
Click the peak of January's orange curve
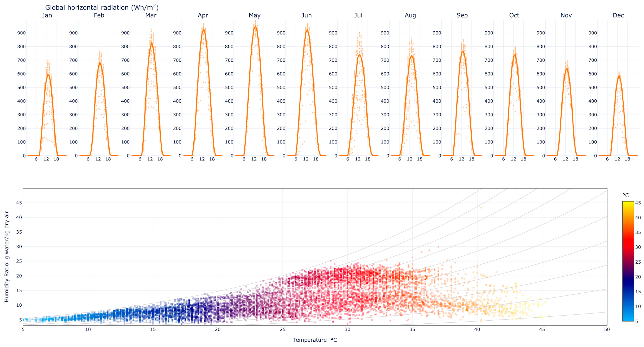tap(48, 74)
